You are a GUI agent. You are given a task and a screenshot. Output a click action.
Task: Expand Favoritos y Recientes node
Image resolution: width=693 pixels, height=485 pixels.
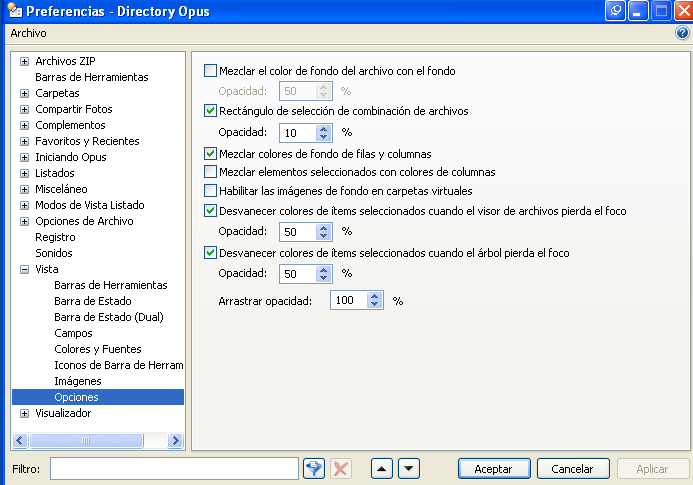(25, 141)
